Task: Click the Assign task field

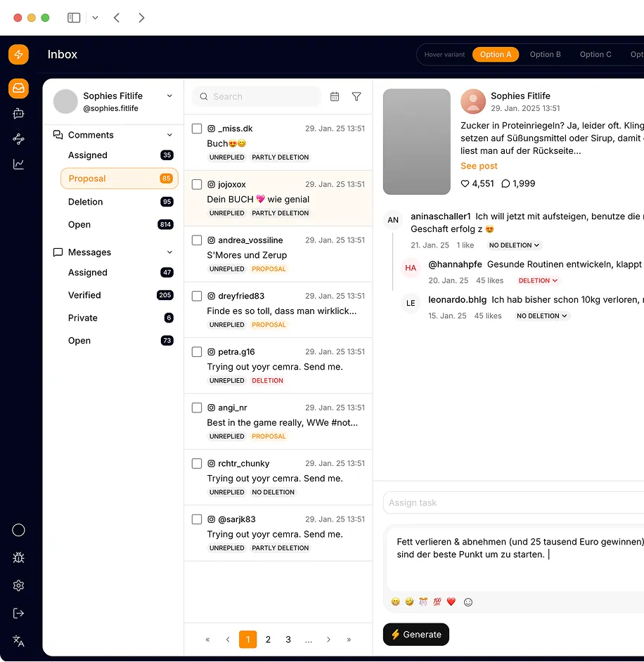Action: tap(513, 503)
